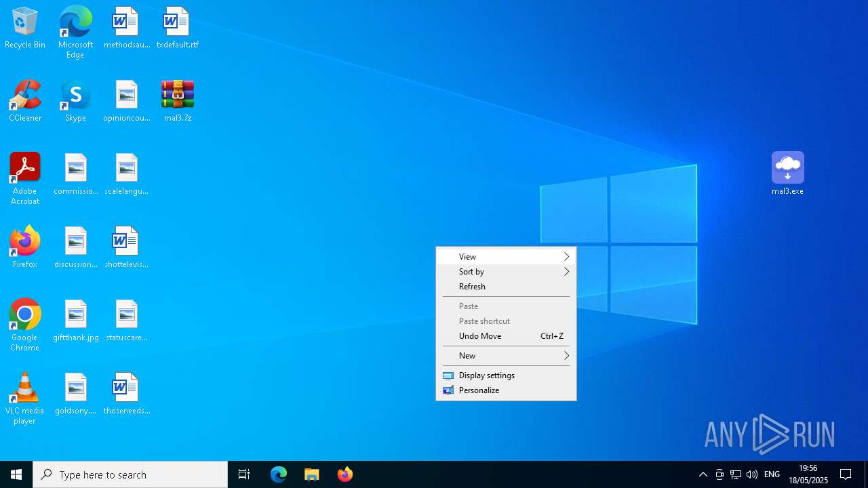Click the Show desktop strip at taskbar edge
Image resolution: width=868 pixels, height=488 pixels.
click(x=866, y=474)
